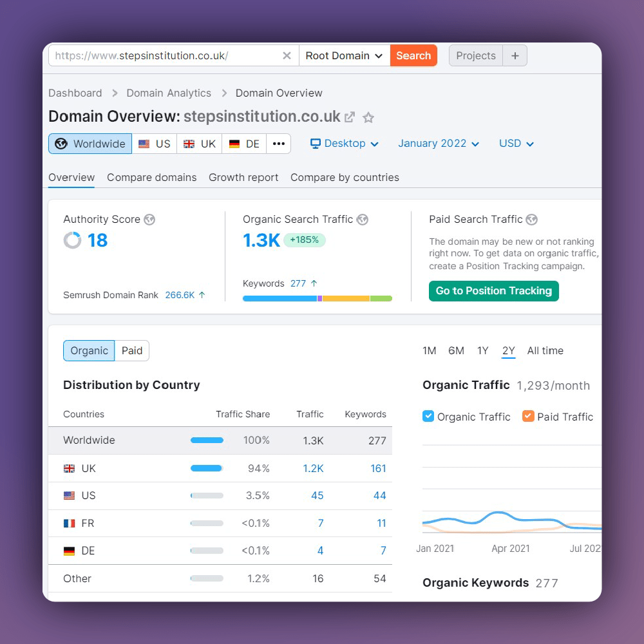Open the Compare by countries tab
The image size is (644, 644).
click(345, 178)
